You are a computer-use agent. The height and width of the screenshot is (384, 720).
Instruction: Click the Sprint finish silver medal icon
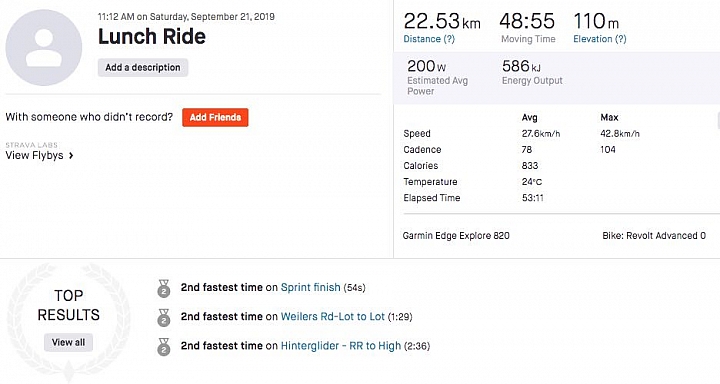163,288
